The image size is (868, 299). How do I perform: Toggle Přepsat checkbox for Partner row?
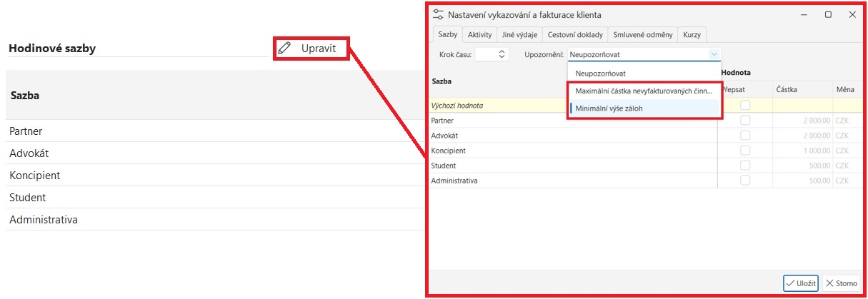tap(745, 121)
